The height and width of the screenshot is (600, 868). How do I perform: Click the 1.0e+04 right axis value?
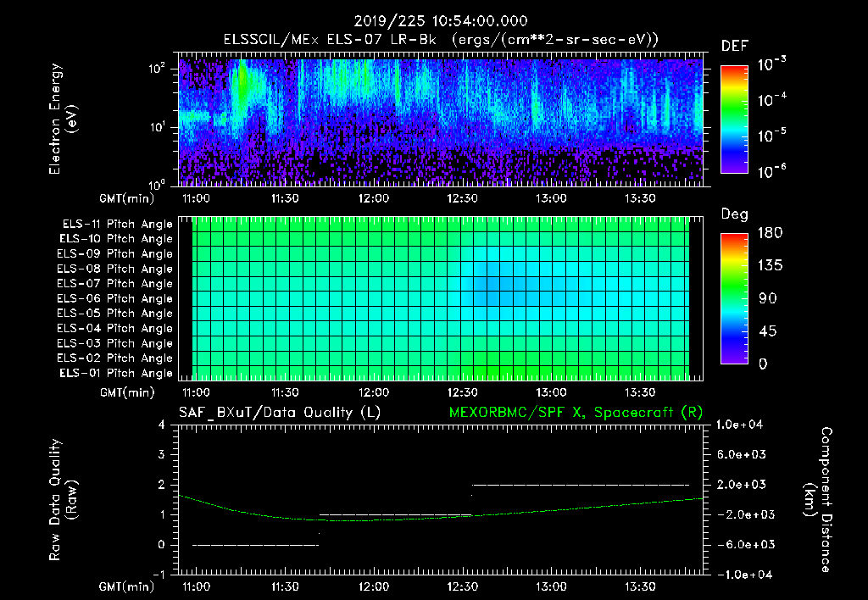point(739,425)
